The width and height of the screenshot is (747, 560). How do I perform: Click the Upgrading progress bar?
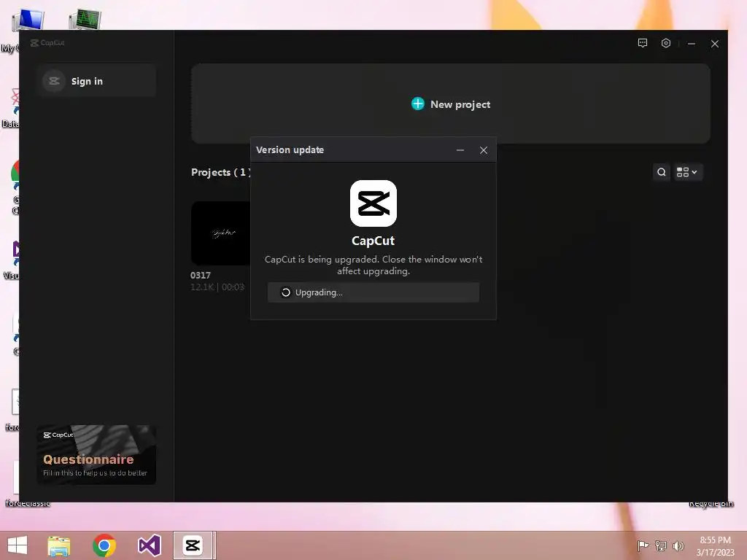[373, 292]
